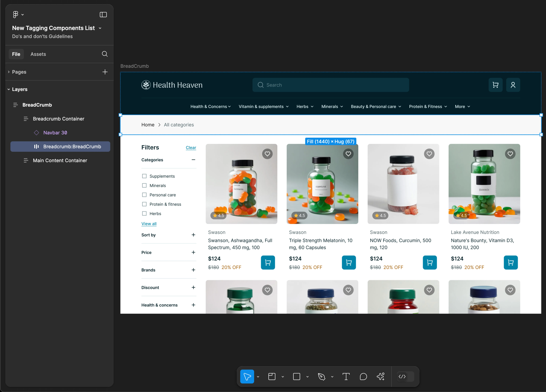Expand the Pages section
This screenshot has width=546, height=392.
pyautogui.click(x=9, y=72)
